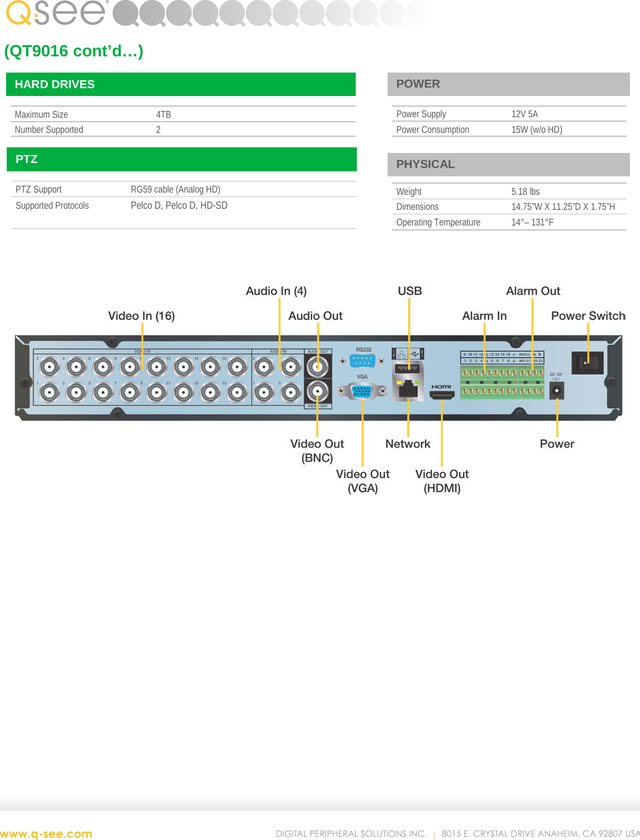Select the RS232 serial port icon
This screenshot has height=840, width=640.
(362, 362)
